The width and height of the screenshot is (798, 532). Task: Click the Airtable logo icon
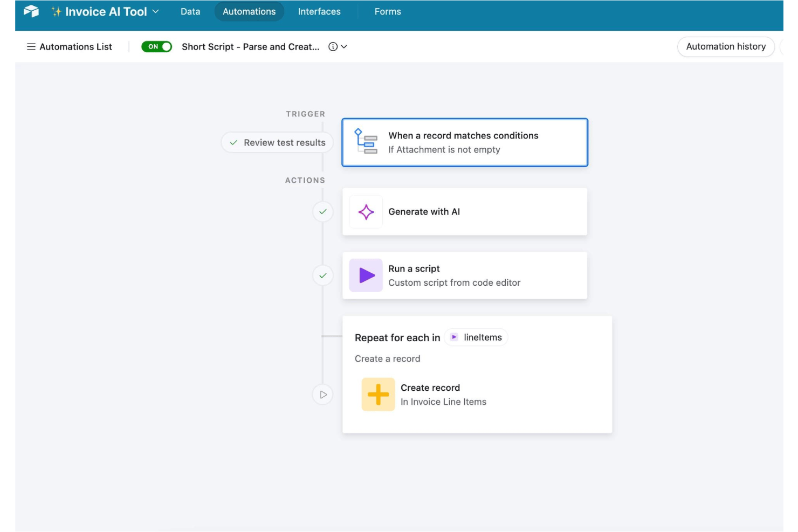tap(31, 11)
